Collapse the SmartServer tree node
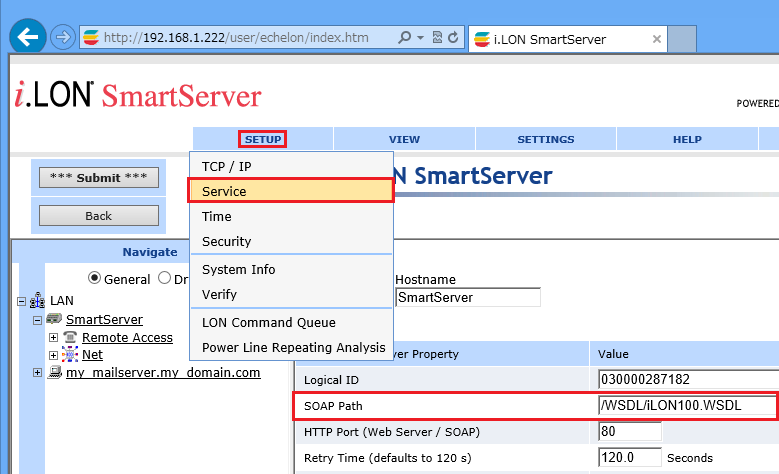Screen dimensions: 779x474 point(38,320)
